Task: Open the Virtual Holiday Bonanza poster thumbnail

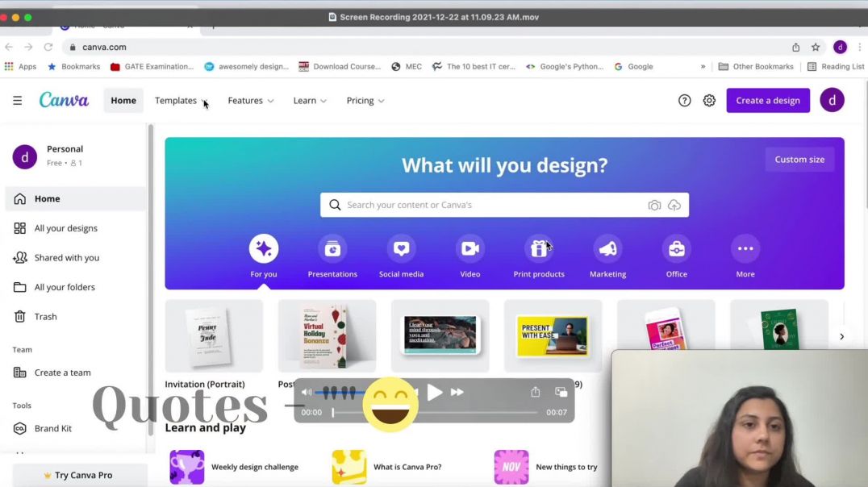Action: tap(327, 336)
